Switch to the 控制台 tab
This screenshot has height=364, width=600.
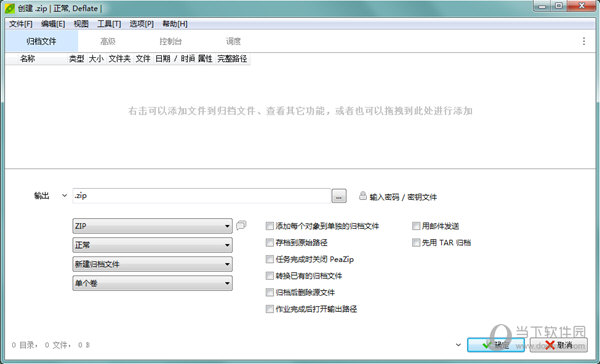pos(171,41)
